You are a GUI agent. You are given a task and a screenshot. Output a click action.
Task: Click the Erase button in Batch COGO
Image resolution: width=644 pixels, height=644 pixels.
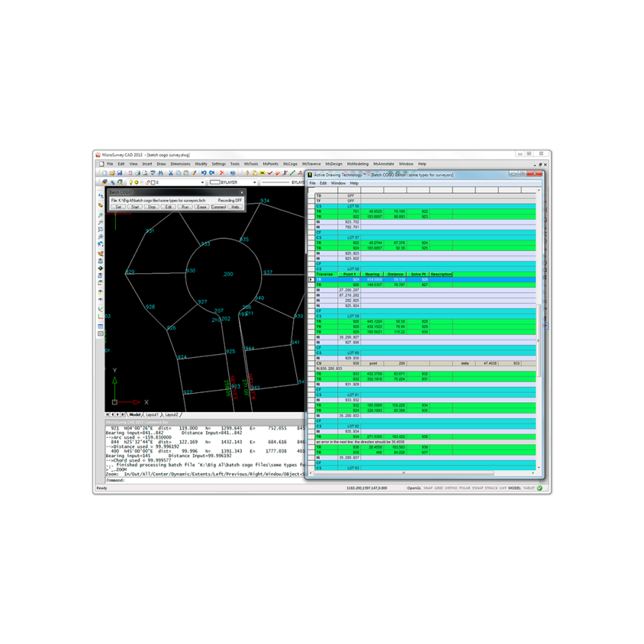click(x=202, y=207)
